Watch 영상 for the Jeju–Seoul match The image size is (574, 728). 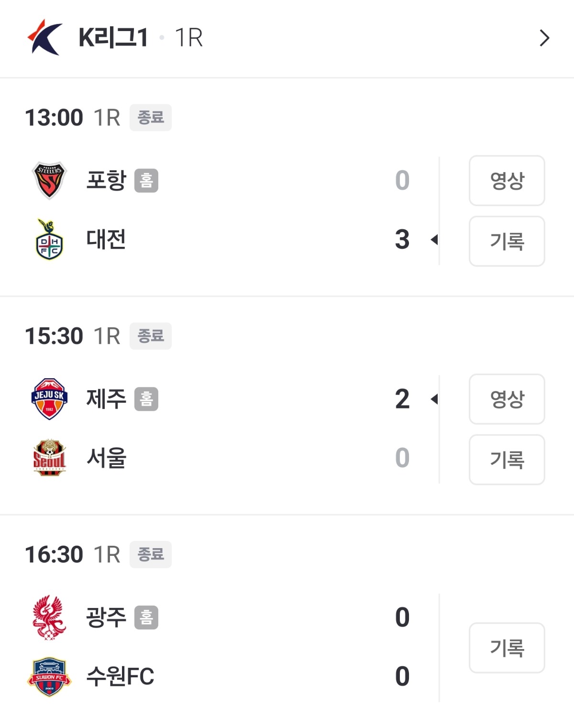pos(507,399)
